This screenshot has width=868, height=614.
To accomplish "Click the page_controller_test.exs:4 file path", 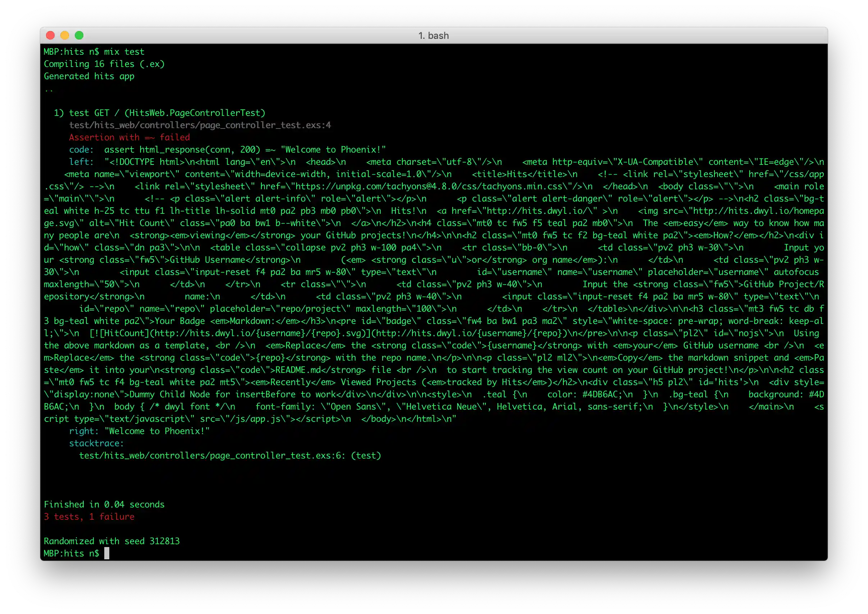I will (200, 125).
